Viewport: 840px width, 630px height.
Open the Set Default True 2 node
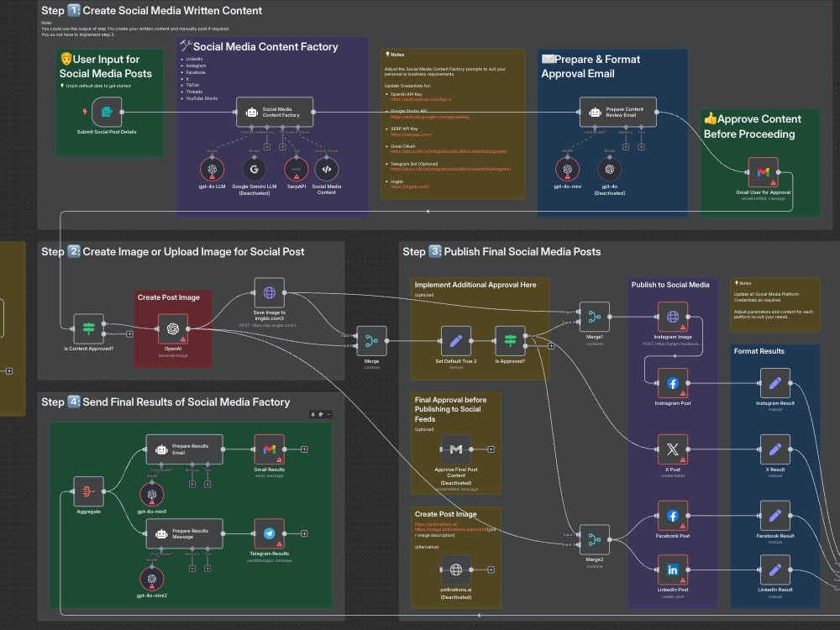456,341
